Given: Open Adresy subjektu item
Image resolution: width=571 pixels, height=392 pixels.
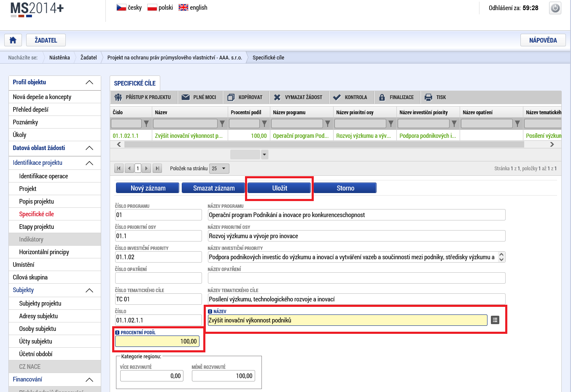Looking at the screenshot, I should 55,316.
